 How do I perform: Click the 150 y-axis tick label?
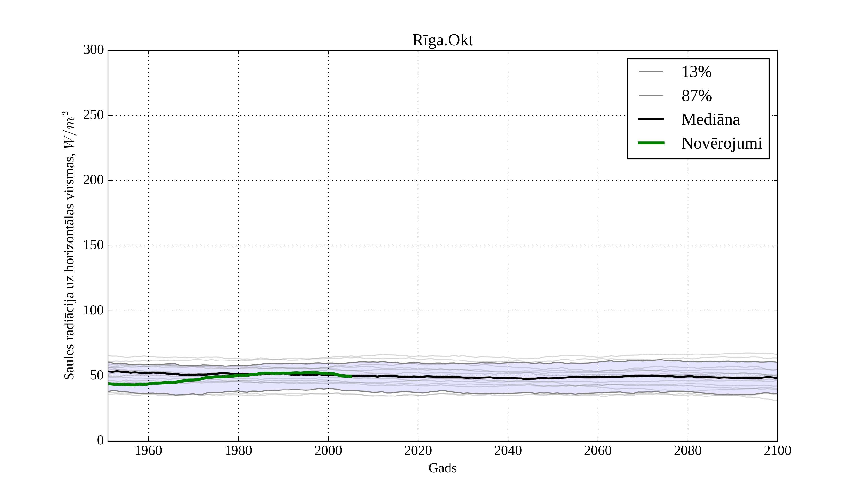93,245
